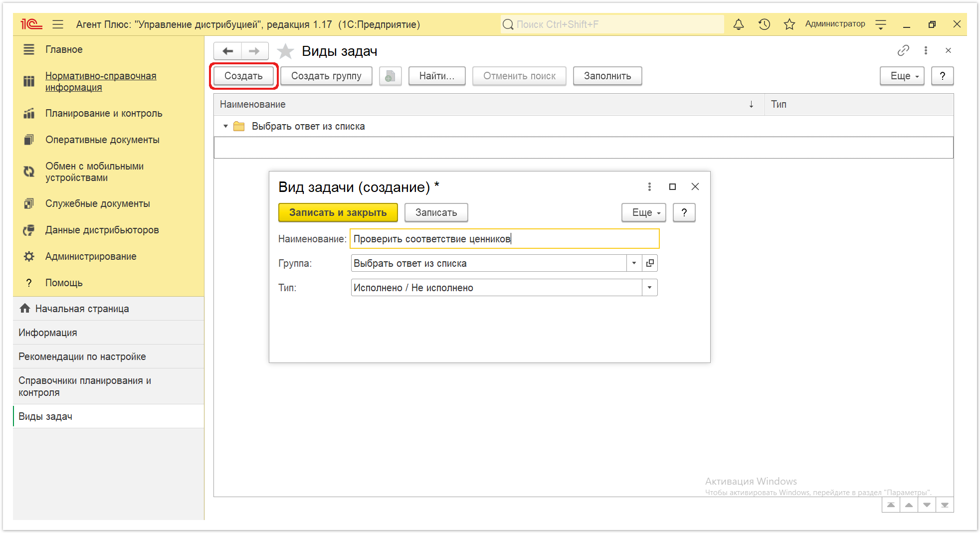Screen dimensions: 980x533
Task: Click Записать и закрыть button
Action: pyautogui.click(x=338, y=212)
